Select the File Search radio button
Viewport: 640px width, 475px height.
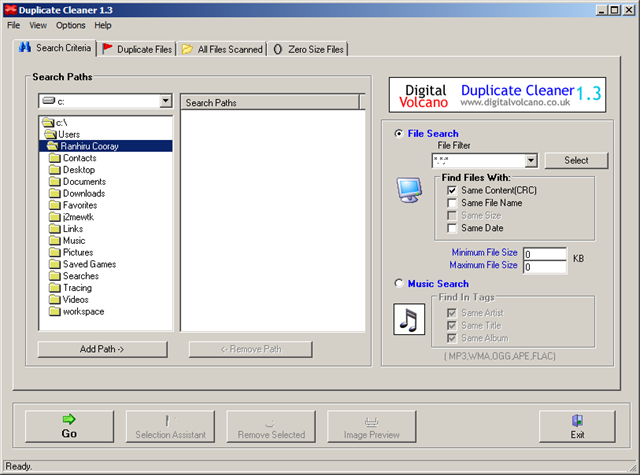[x=399, y=133]
